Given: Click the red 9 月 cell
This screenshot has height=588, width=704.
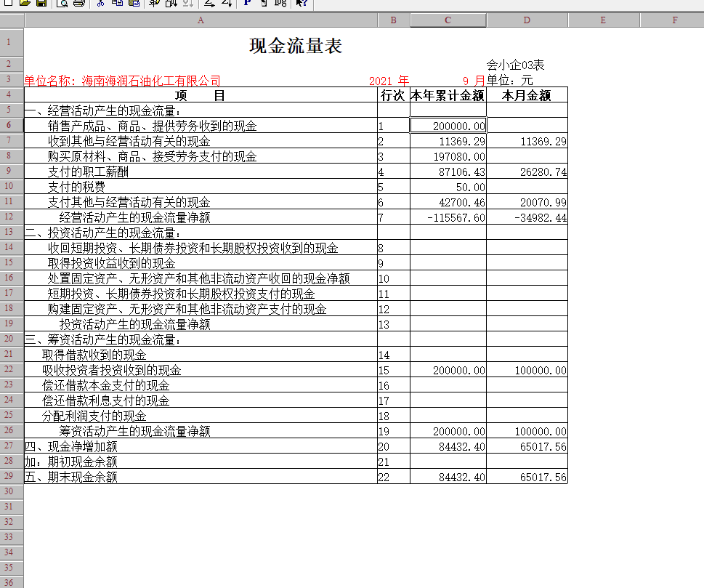Looking at the screenshot, I should coord(474,81).
